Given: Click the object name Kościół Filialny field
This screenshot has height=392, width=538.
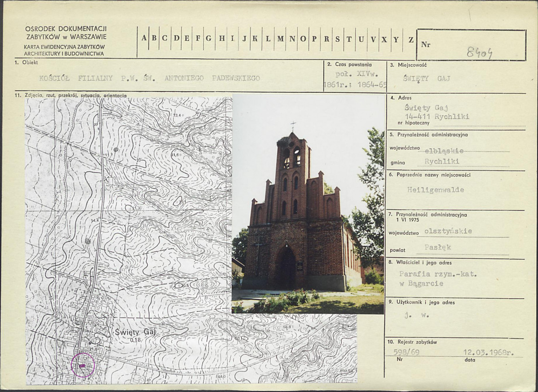Looking at the screenshot, I should click(x=150, y=78).
